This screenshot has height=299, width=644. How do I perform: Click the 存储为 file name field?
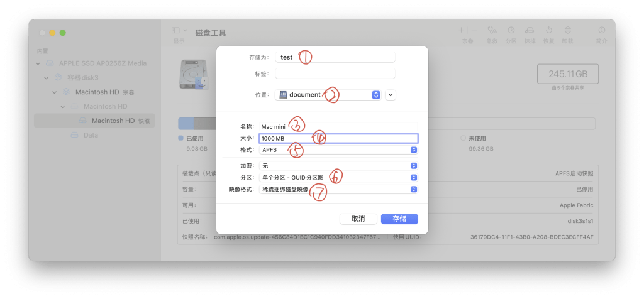pos(335,57)
